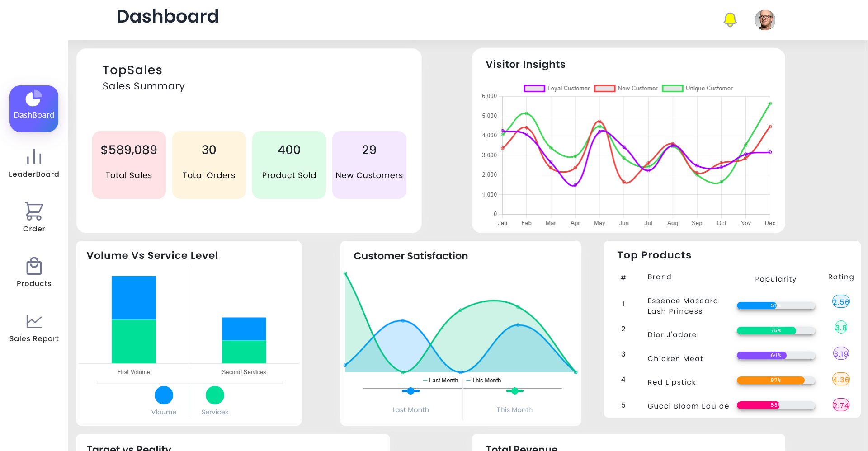This screenshot has width=868, height=451.
Task: Click the green Services legend circle
Action: [x=215, y=395]
